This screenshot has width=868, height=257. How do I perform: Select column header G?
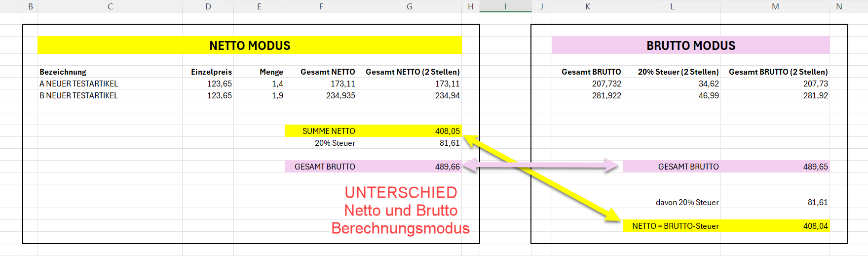click(409, 6)
